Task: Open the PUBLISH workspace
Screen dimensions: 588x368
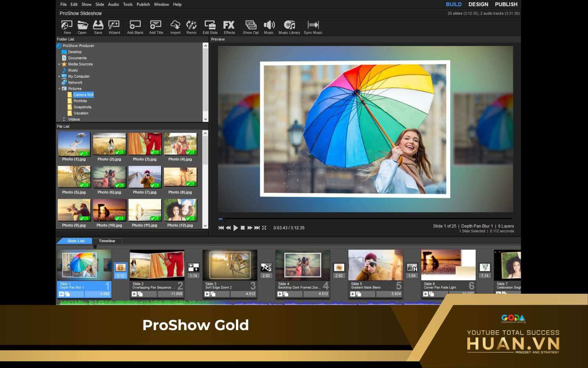Action: coord(506,4)
